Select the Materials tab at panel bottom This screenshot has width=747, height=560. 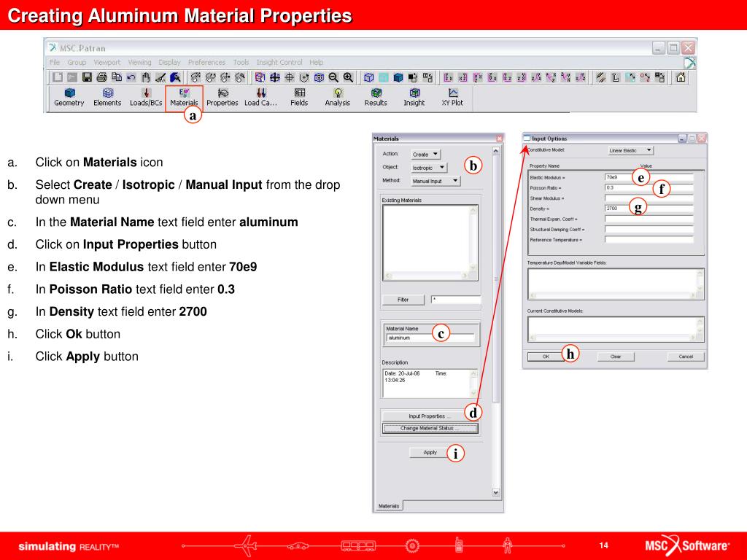389,506
